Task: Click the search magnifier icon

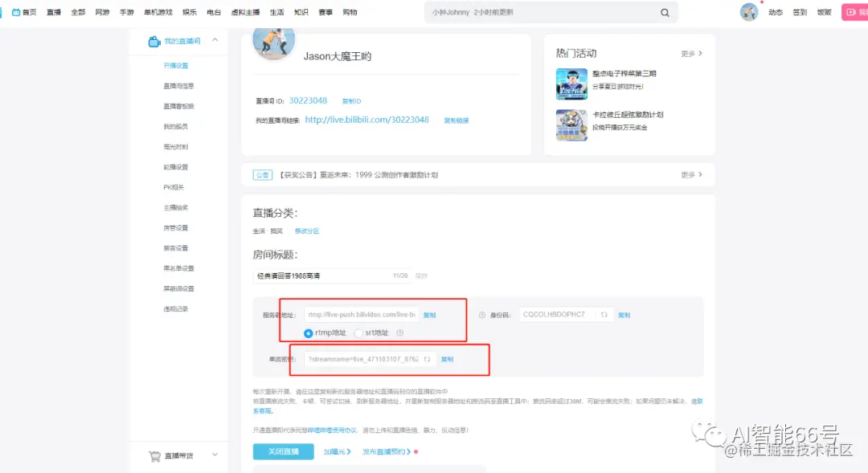Action: [665, 13]
